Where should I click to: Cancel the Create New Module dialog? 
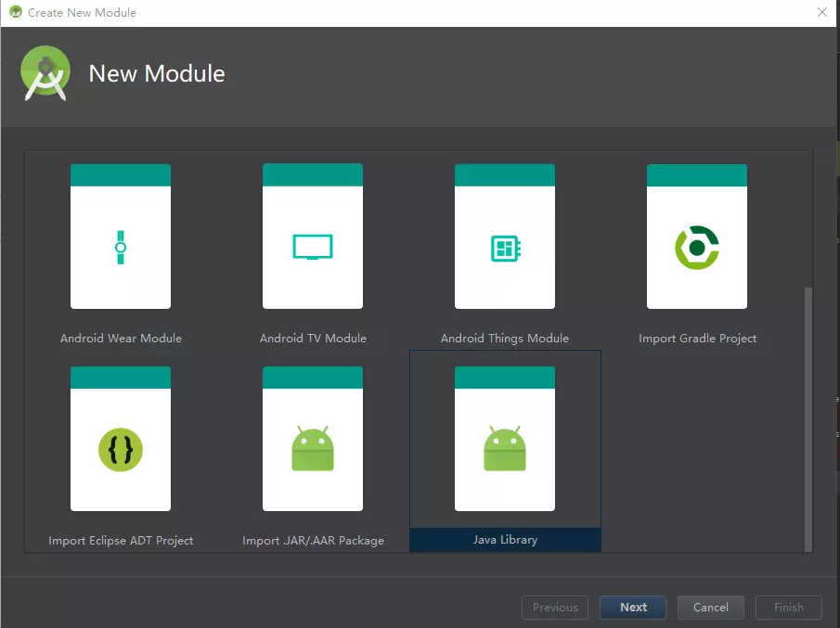pyautogui.click(x=710, y=607)
